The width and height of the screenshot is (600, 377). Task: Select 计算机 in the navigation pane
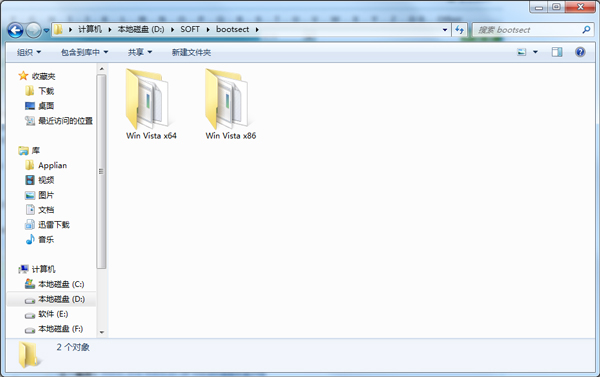[x=44, y=269]
